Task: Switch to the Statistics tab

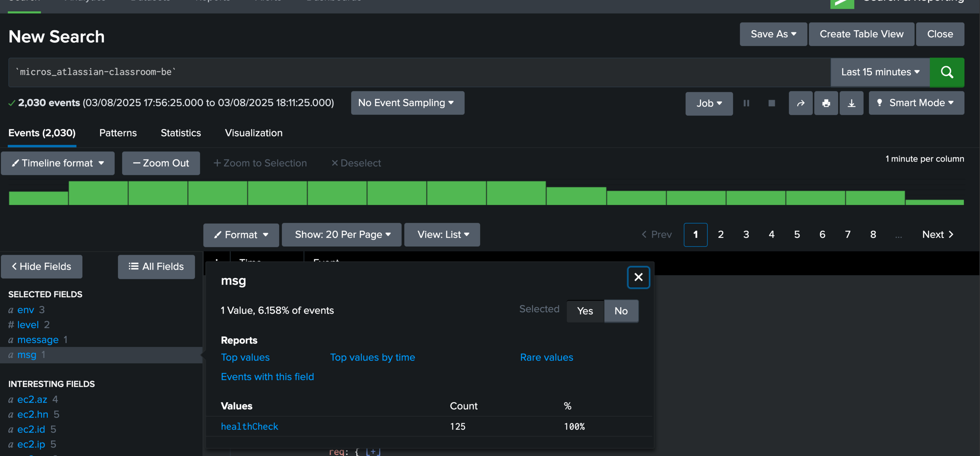Action: tap(181, 133)
